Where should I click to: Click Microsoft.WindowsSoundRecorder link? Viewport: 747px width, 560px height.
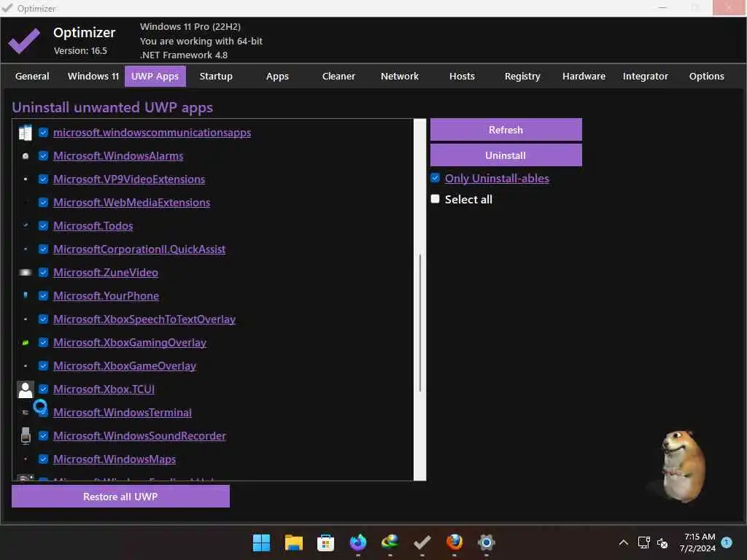pos(139,436)
